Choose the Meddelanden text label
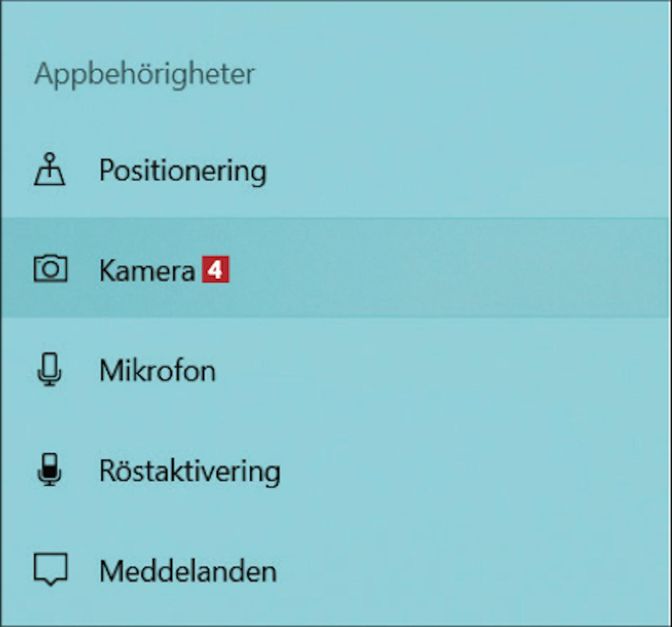Image resolution: width=672 pixels, height=627 pixels. click(188, 571)
